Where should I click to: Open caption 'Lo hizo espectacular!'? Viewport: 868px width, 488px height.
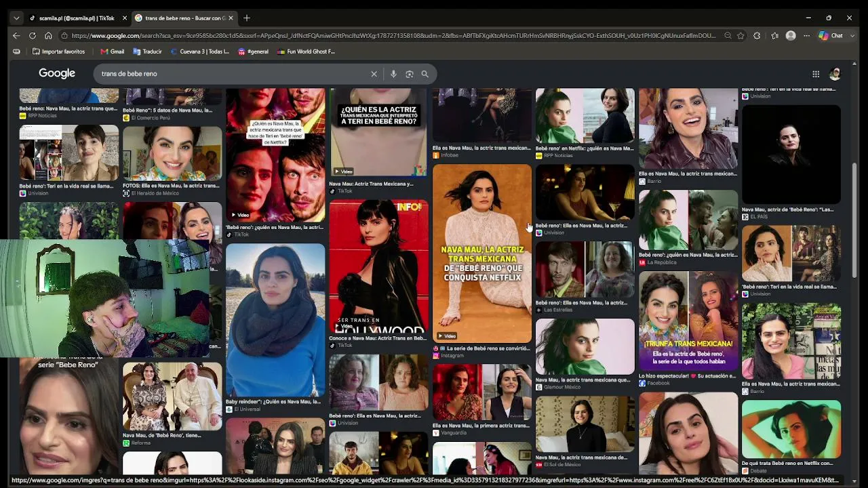point(687,375)
